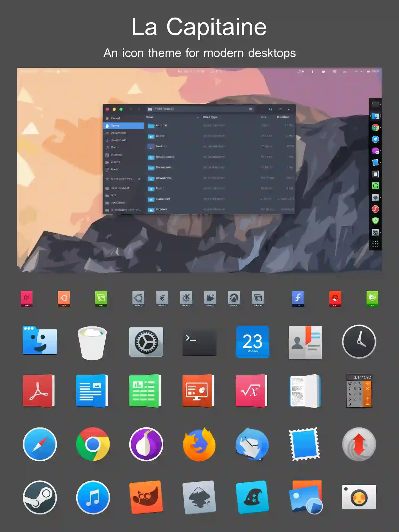Click the blue wizard hat icon
Screen dimensions: 399x532
pos(252,497)
